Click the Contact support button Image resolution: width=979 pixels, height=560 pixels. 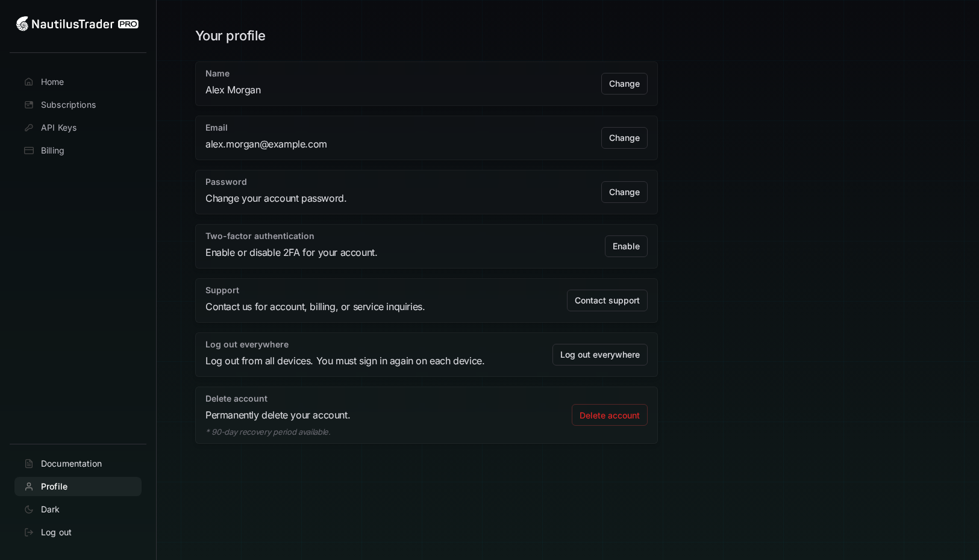(x=607, y=300)
